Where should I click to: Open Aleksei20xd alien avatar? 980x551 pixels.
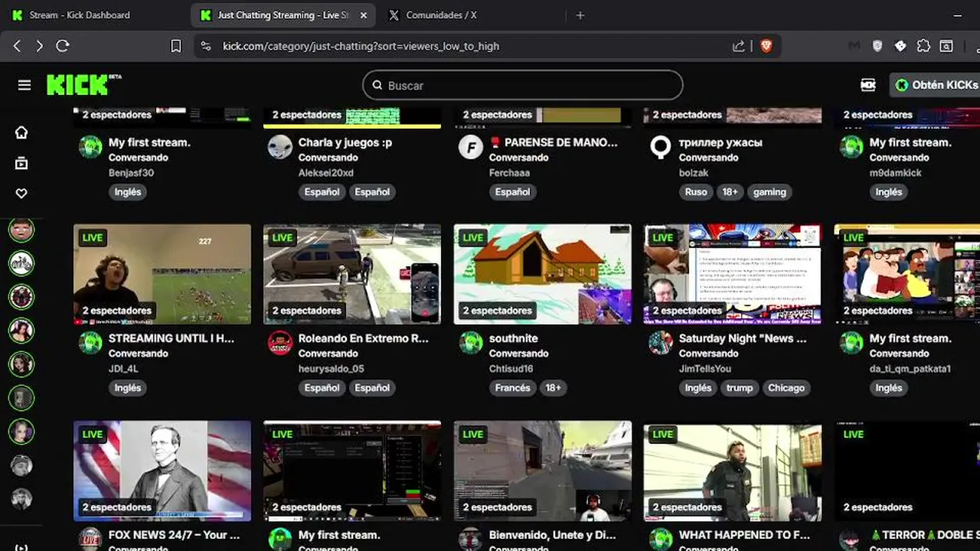tap(280, 147)
